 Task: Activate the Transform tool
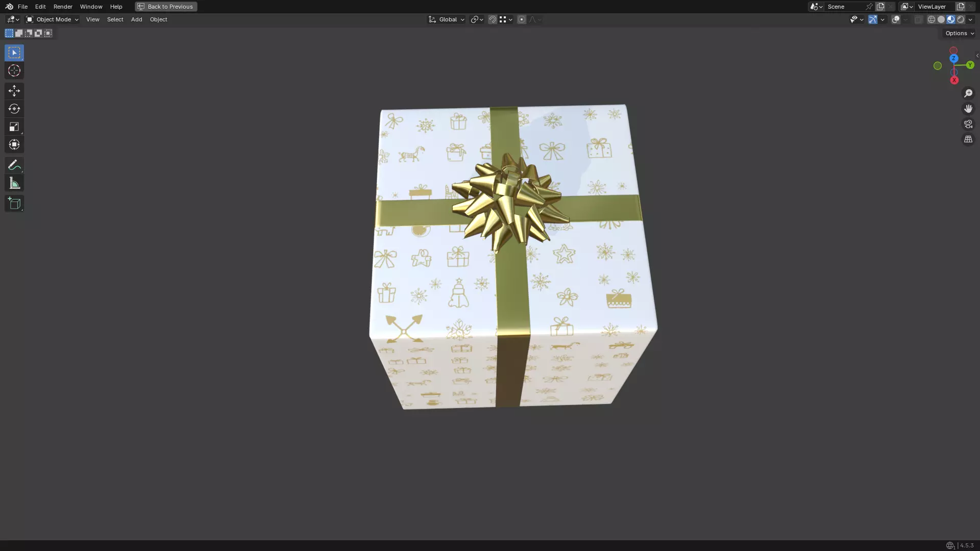point(14,144)
